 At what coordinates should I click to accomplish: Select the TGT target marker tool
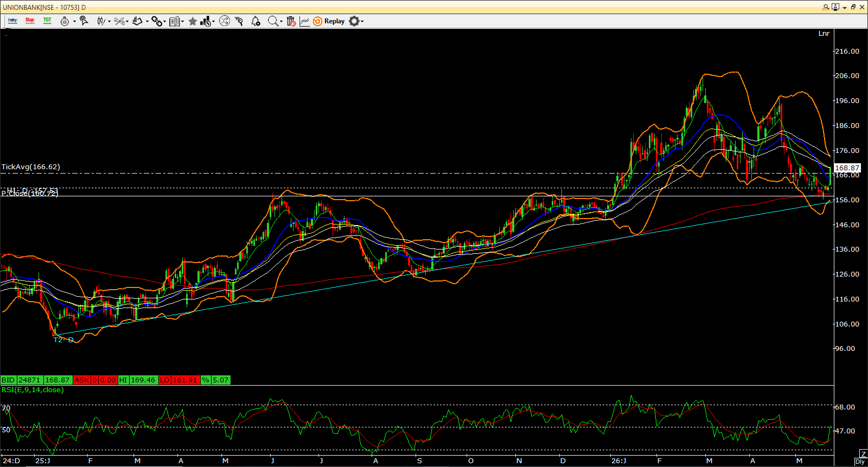click(47, 21)
